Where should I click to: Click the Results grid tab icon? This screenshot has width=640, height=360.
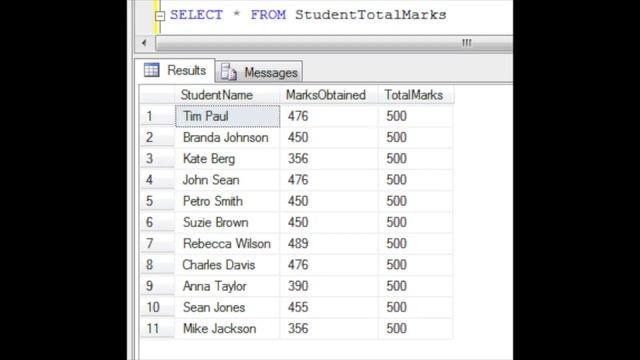coord(151,70)
